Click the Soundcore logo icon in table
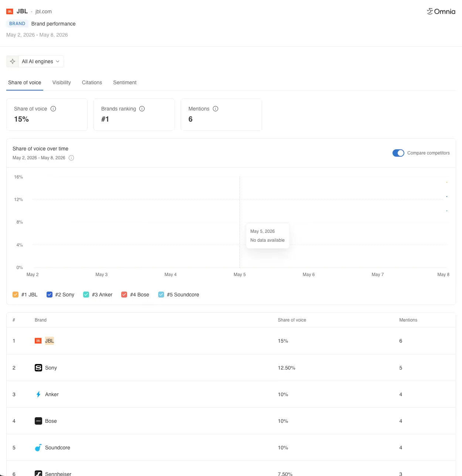Screen dimensions: 462x476 pos(38,448)
